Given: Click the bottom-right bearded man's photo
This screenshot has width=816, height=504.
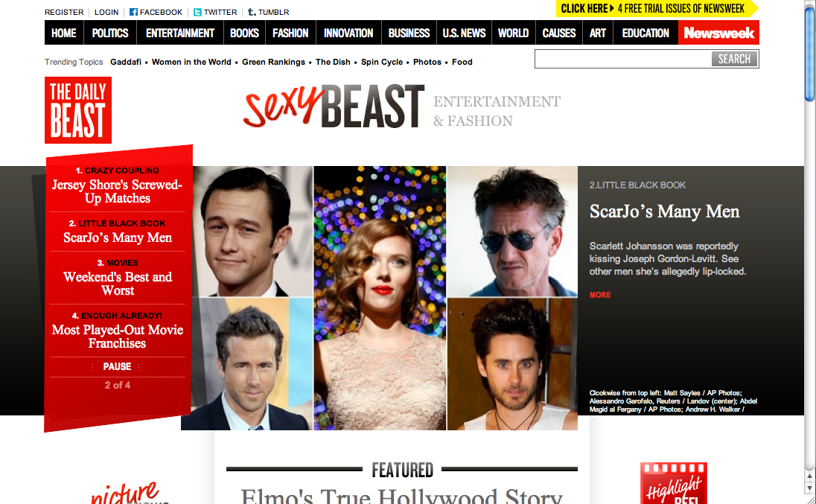Looking at the screenshot, I should pos(512,364).
